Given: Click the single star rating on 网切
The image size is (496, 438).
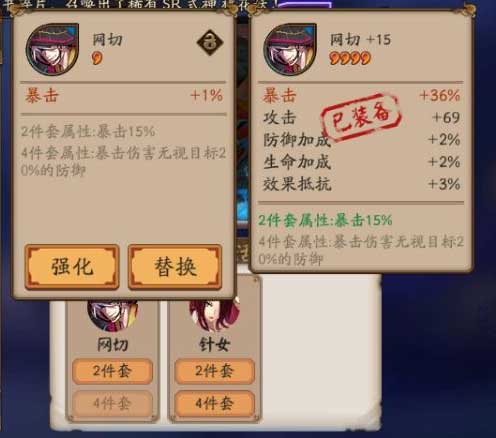Looking at the screenshot, I should [97, 58].
